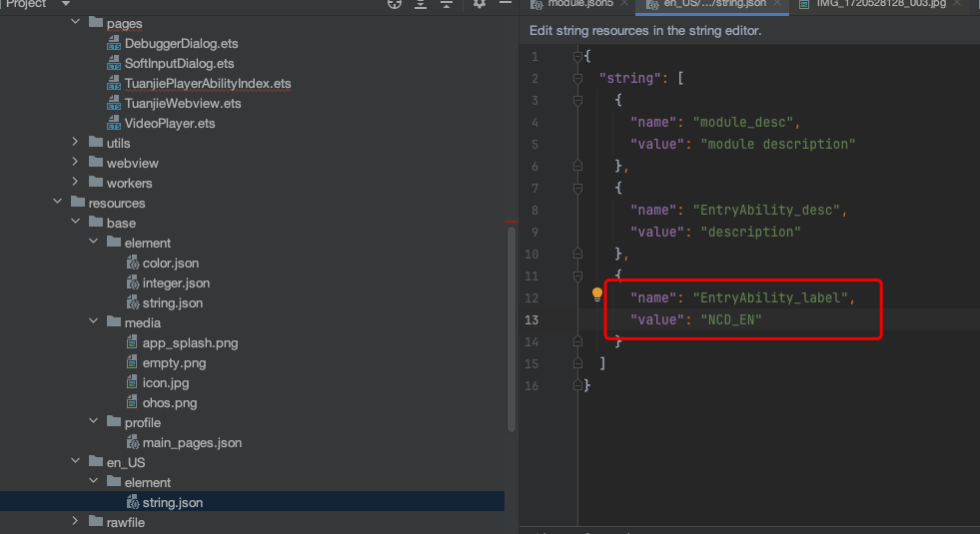Image resolution: width=980 pixels, height=534 pixels.
Task: Collapse the media folder
Action: point(93,322)
